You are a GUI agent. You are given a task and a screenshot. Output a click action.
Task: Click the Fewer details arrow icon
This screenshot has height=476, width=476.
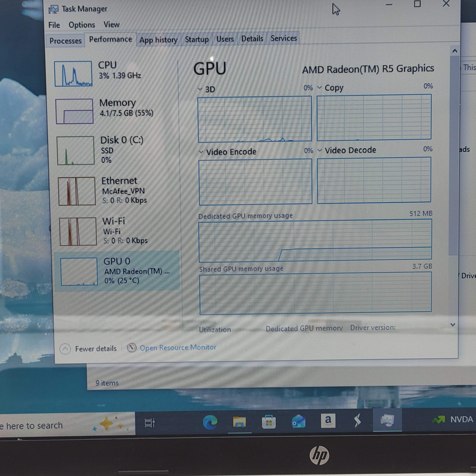[65, 349]
